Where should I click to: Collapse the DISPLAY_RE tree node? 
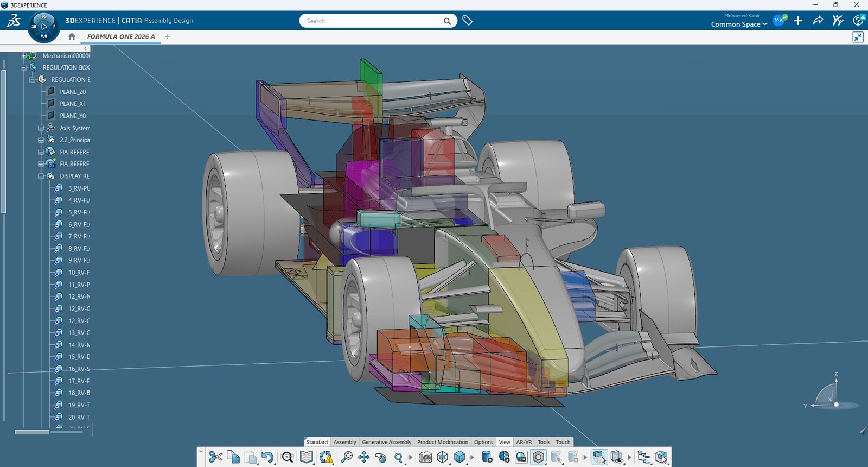pyautogui.click(x=41, y=176)
